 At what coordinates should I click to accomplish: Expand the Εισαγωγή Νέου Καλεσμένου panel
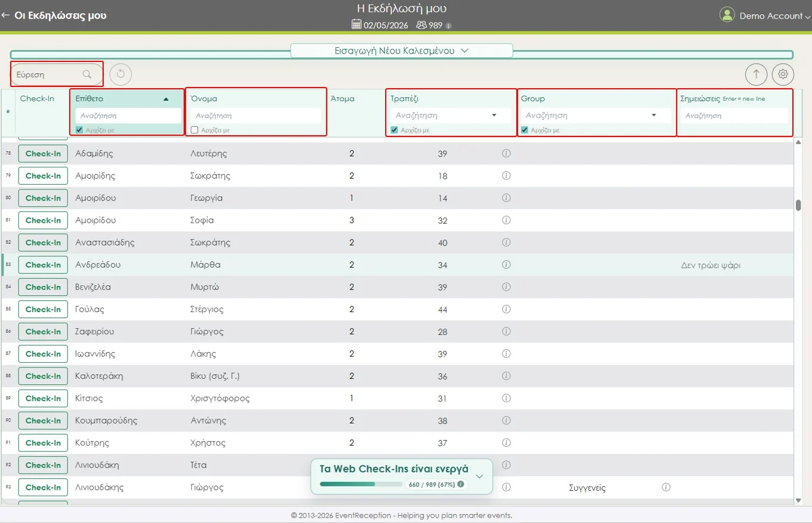401,51
